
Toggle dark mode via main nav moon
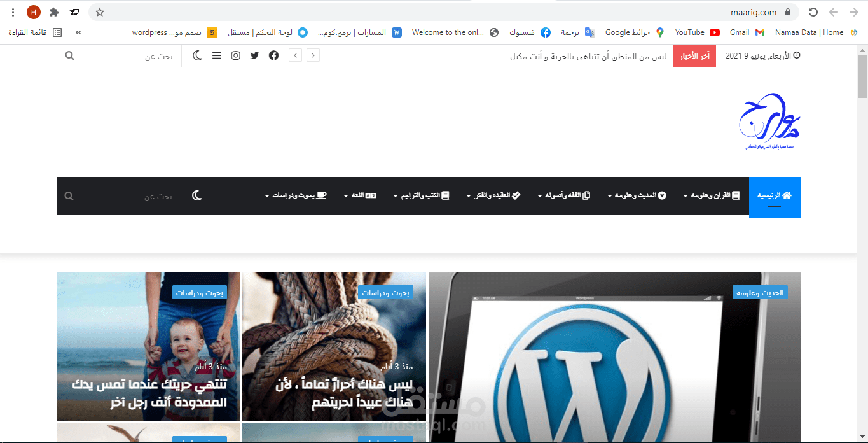[197, 196]
